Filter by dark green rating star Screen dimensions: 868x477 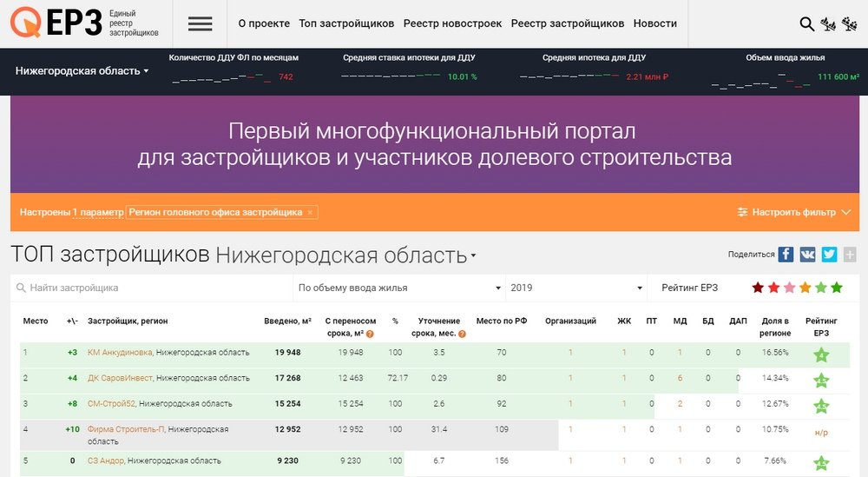coord(837,288)
